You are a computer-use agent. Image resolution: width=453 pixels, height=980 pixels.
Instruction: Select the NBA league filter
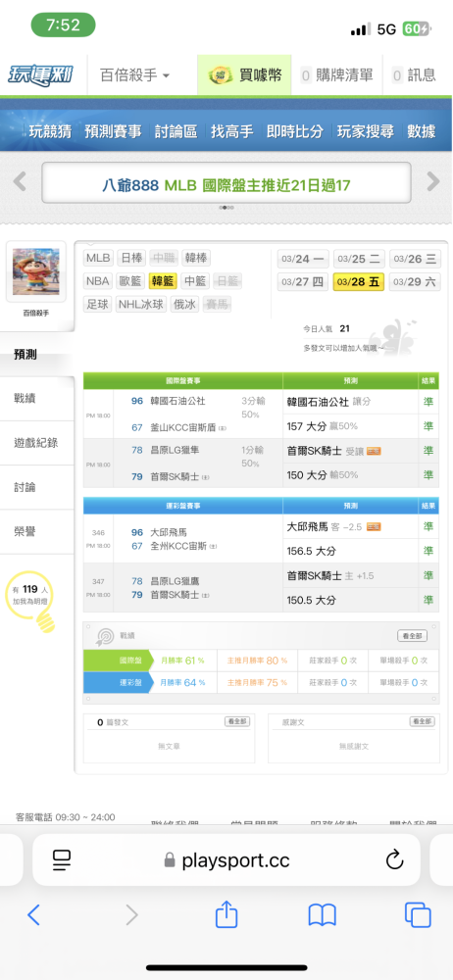point(98,281)
